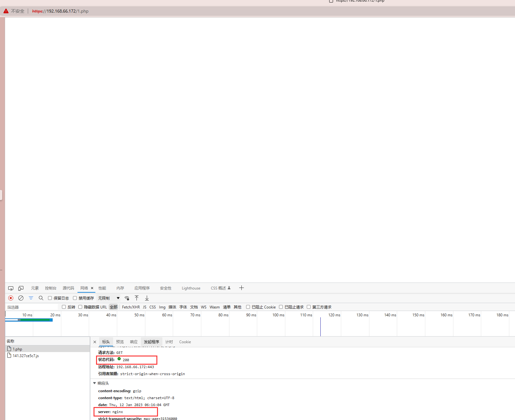Click the blue-green request bar in timeline overview
Image resolution: width=515 pixels, height=420 pixels.
pos(29,320)
